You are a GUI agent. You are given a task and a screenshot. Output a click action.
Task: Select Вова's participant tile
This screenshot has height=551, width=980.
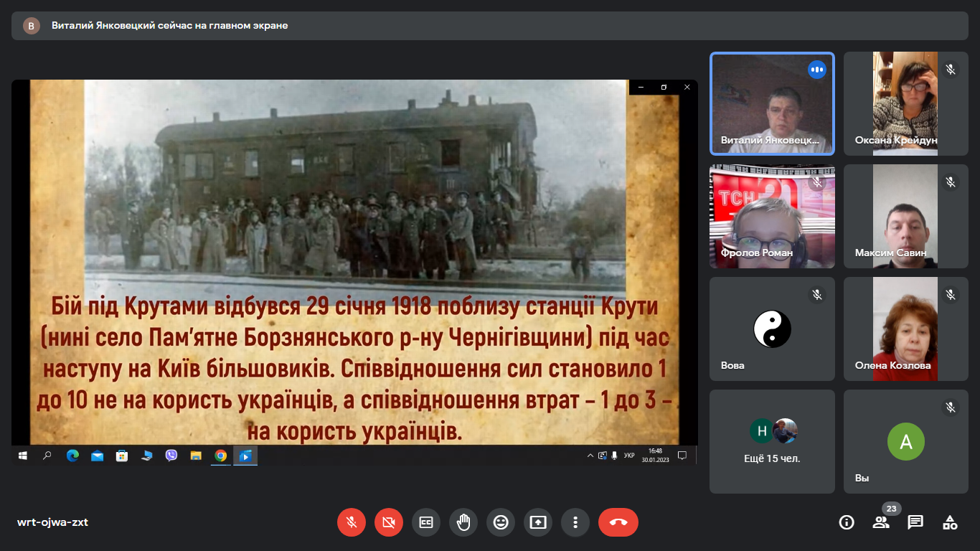point(772,329)
